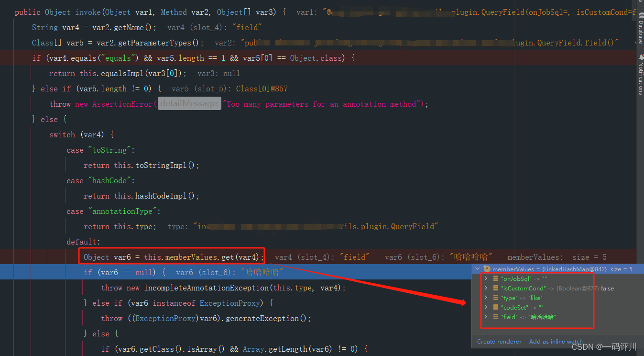This screenshot has height=356, width=644.
Task: Click 'equalsImpl' in the return statement
Action: [123, 73]
